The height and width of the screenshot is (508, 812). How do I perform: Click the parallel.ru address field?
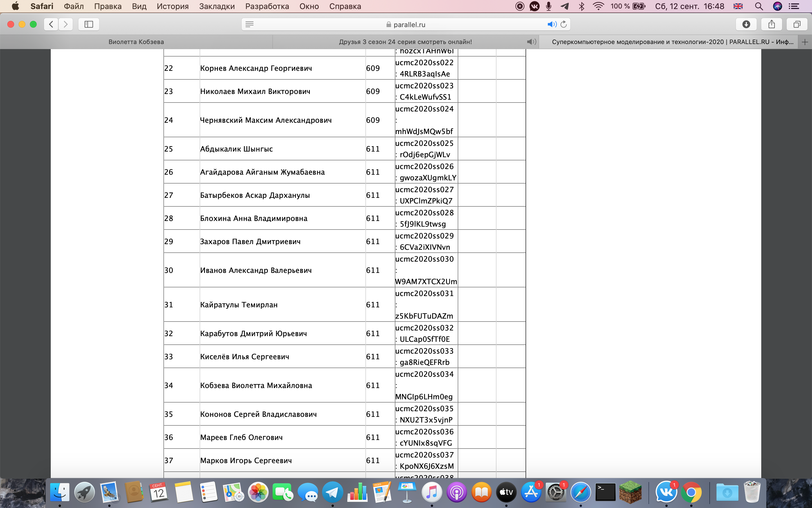point(406,24)
